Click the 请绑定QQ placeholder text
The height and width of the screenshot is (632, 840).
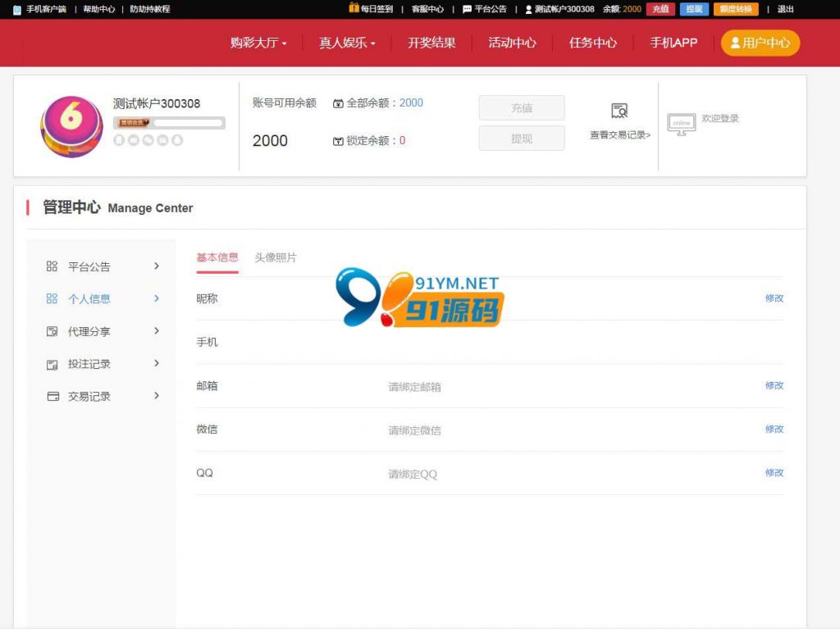pos(413,474)
